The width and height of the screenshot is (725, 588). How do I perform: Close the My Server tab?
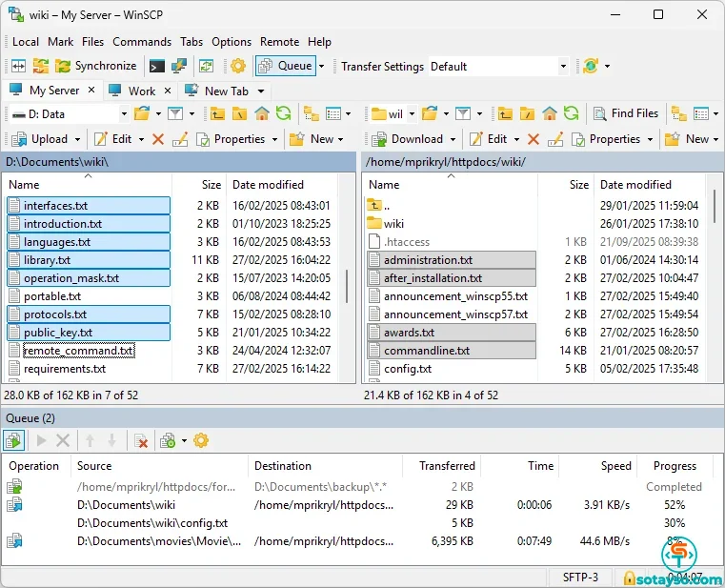(x=91, y=90)
